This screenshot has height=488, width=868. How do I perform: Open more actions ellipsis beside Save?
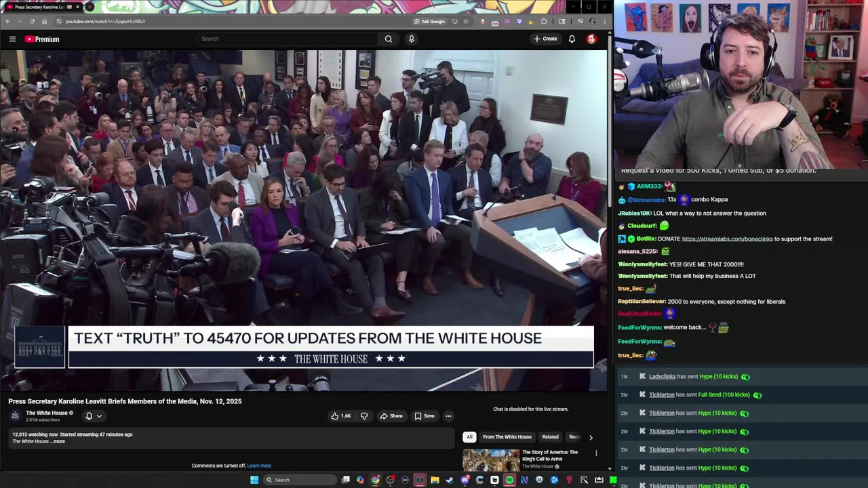[448, 416]
